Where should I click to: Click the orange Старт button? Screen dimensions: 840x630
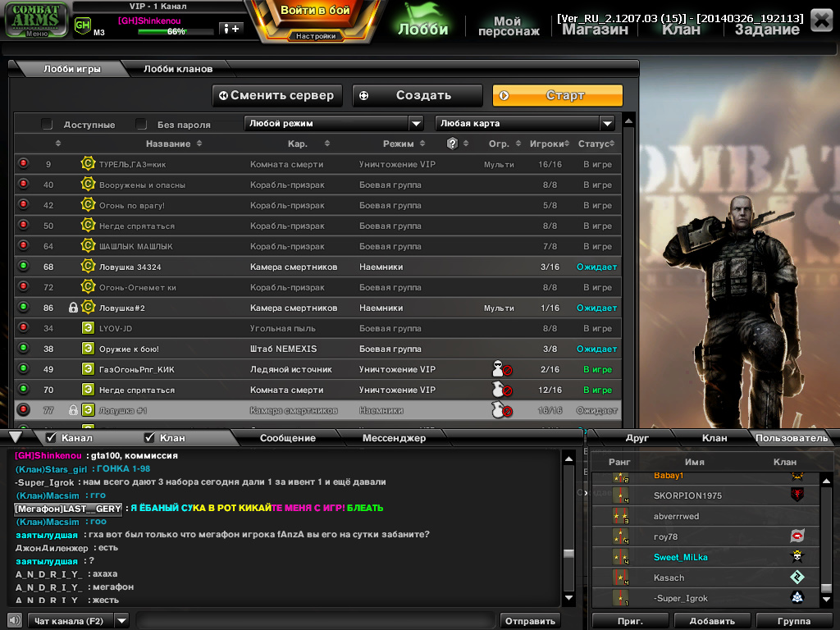[x=558, y=95]
